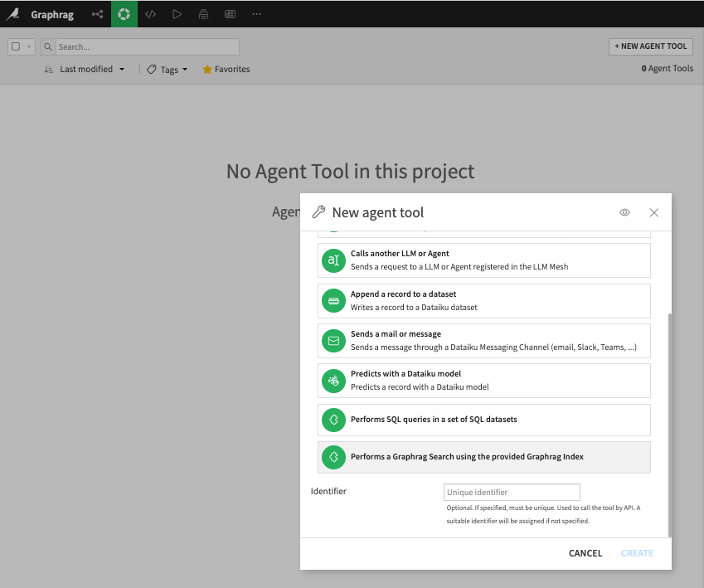Viewport: 704px width, 588px height.
Task: Click the search magnifier icon
Action: coord(48,46)
